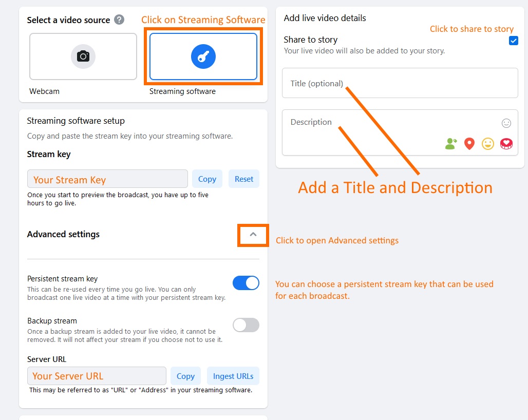Click into the Description text area
This screenshot has height=420, width=528.
[x=400, y=132]
